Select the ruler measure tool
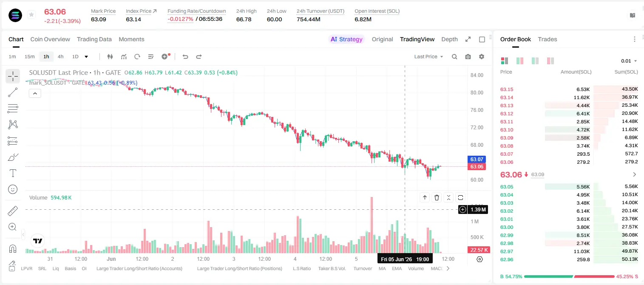The image size is (644, 285). point(13,211)
